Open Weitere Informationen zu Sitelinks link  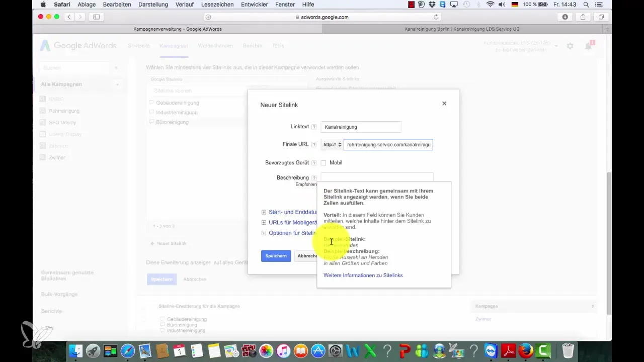coord(363,276)
